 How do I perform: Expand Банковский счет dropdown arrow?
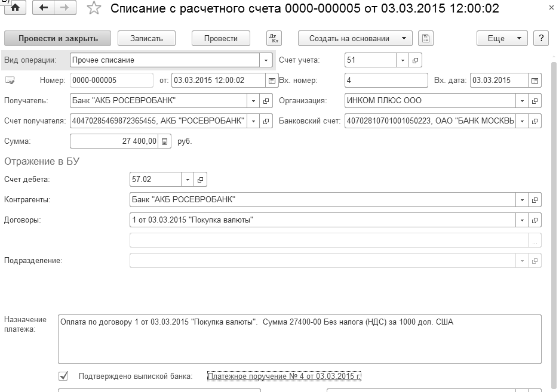pyautogui.click(x=522, y=121)
